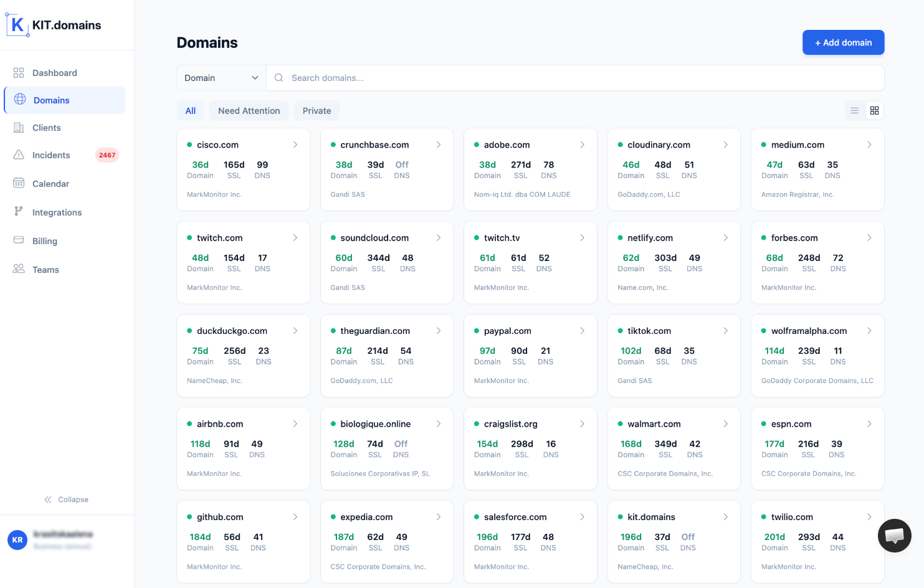Image resolution: width=924 pixels, height=588 pixels.
Task: Switch to grid view
Action: point(874,110)
